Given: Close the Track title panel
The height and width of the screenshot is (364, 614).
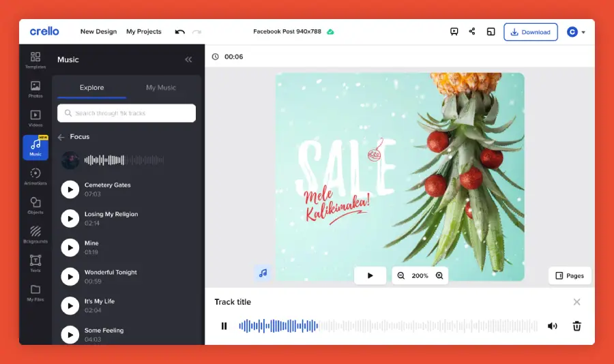Looking at the screenshot, I should (576, 302).
